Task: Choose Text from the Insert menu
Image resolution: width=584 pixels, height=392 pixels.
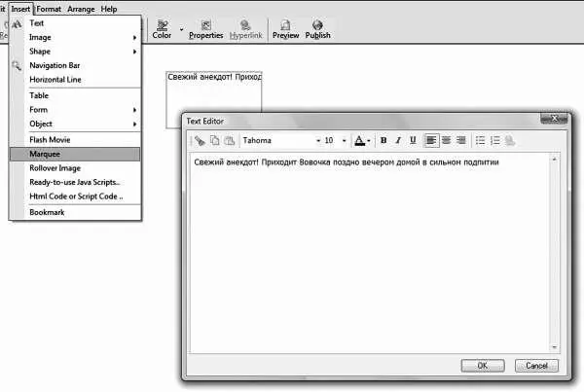Action: (x=75, y=23)
